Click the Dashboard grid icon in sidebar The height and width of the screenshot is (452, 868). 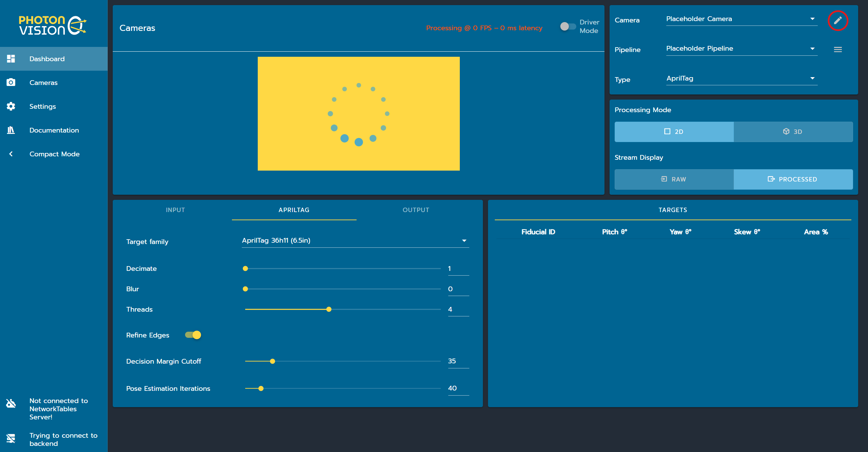(11, 59)
